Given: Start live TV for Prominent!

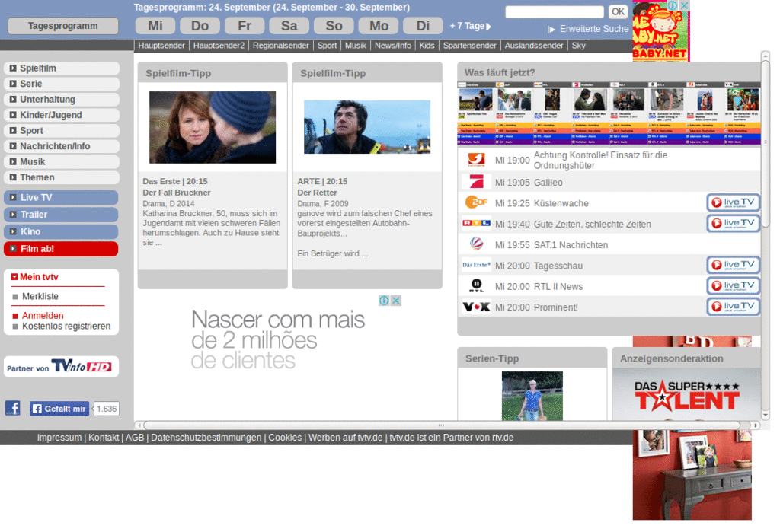Looking at the screenshot, I should pyautogui.click(x=733, y=307).
